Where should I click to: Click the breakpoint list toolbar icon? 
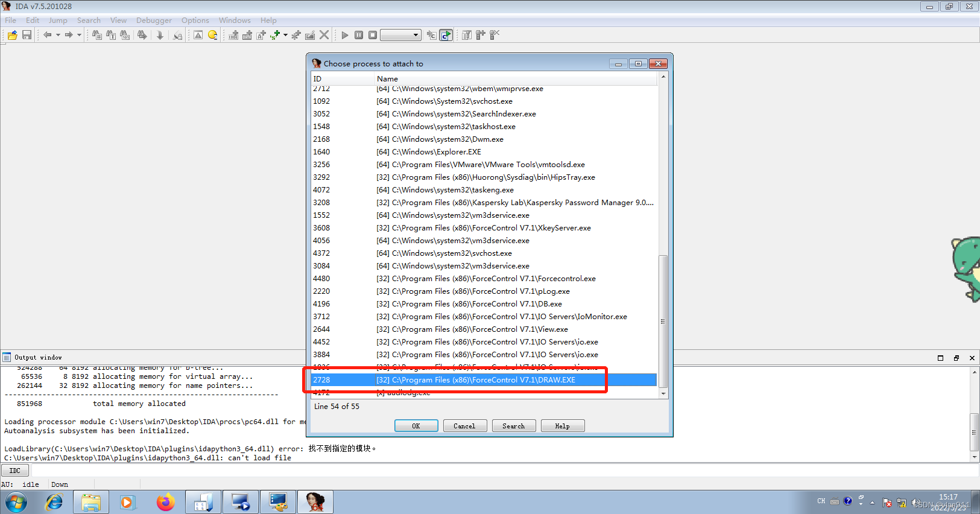click(x=467, y=35)
